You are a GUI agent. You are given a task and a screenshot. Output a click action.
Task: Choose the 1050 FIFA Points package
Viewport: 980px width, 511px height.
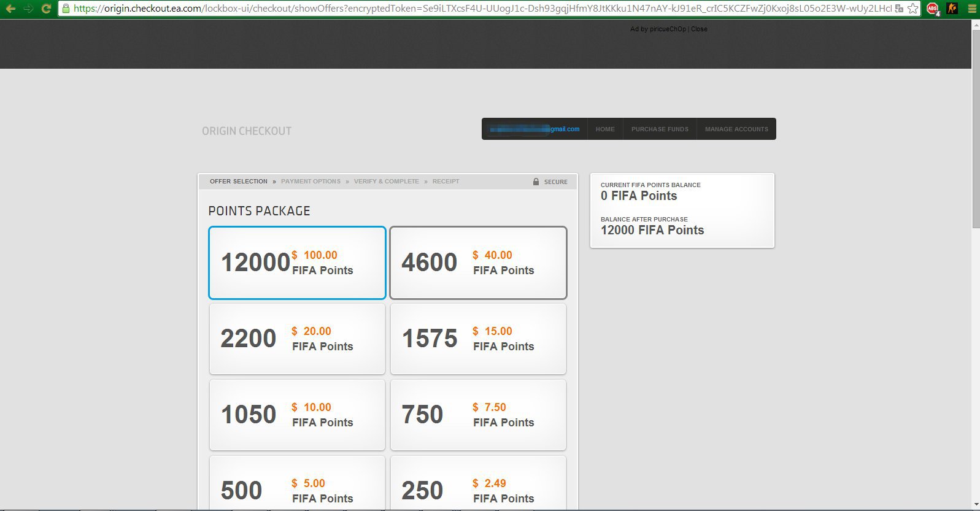(x=297, y=415)
